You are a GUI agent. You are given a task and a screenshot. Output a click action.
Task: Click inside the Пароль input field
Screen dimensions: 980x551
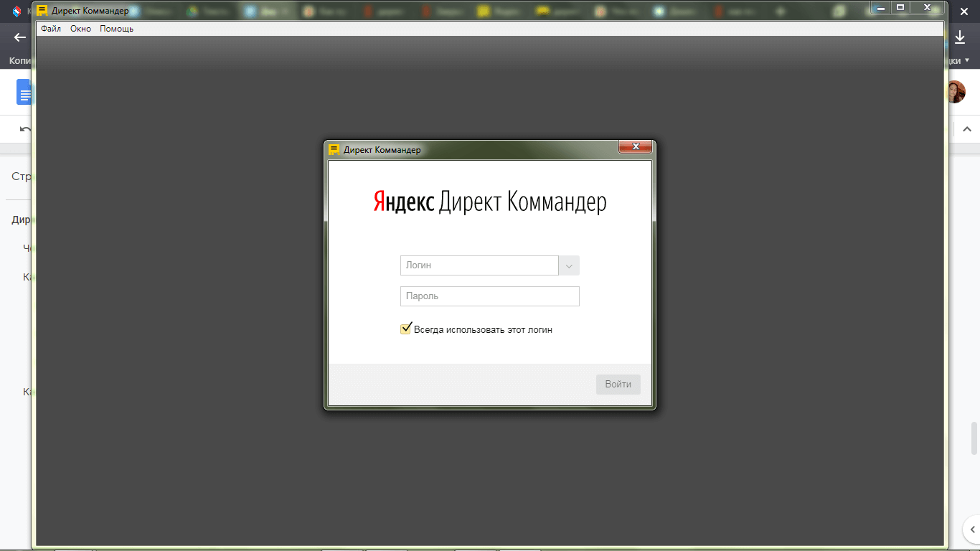point(490,296)
